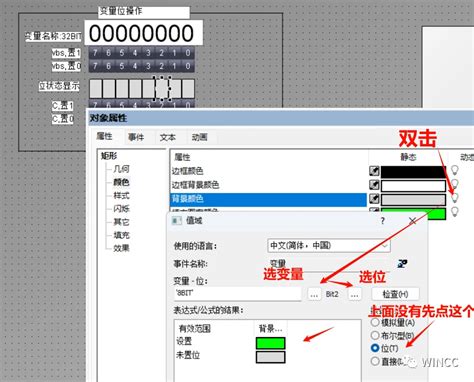
Task: Click the Bit2 label text
Action: click(x=332, y=294)
